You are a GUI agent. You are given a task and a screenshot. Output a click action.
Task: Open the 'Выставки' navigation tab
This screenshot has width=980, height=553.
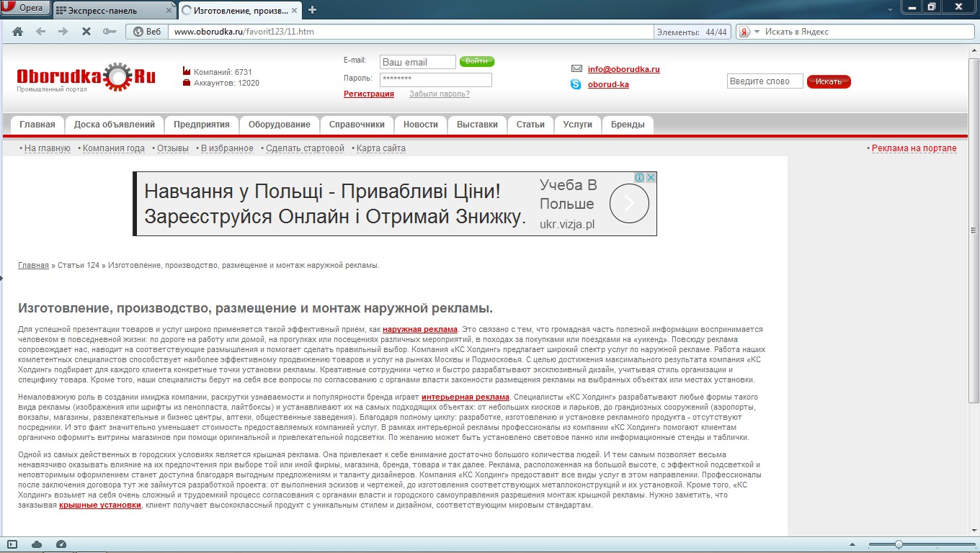pos(478,125)
